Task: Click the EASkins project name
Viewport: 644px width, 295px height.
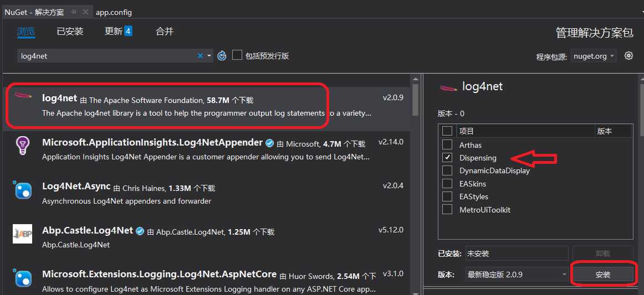Action: (472, 184)
